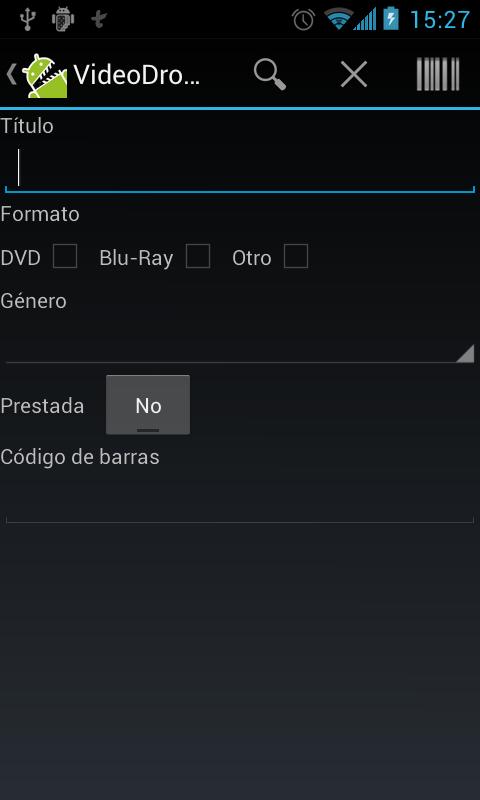Check the Otro format checkbox
480x800 pixels.
296,256
